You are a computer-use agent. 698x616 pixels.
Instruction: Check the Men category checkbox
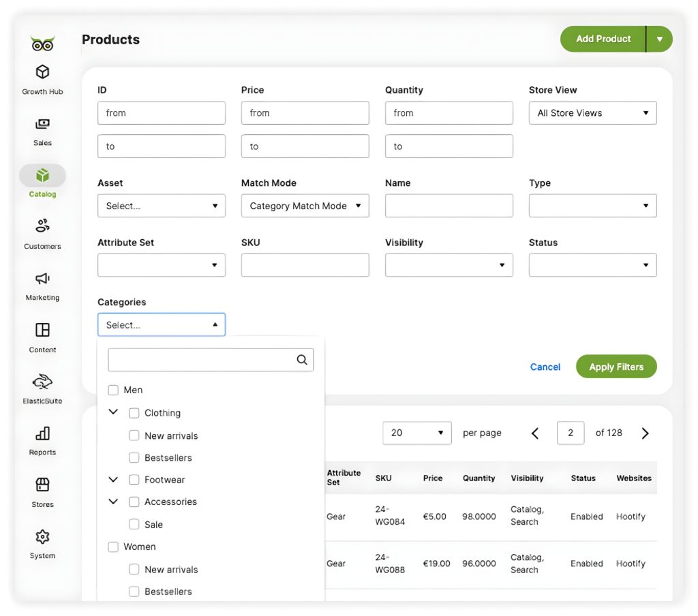[x=113, y=390]
